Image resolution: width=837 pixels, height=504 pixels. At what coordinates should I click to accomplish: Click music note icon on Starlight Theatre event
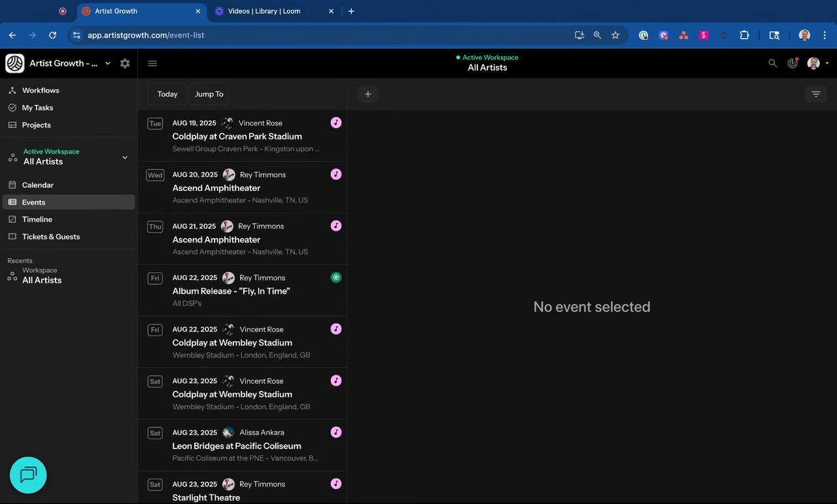[336, 484]
